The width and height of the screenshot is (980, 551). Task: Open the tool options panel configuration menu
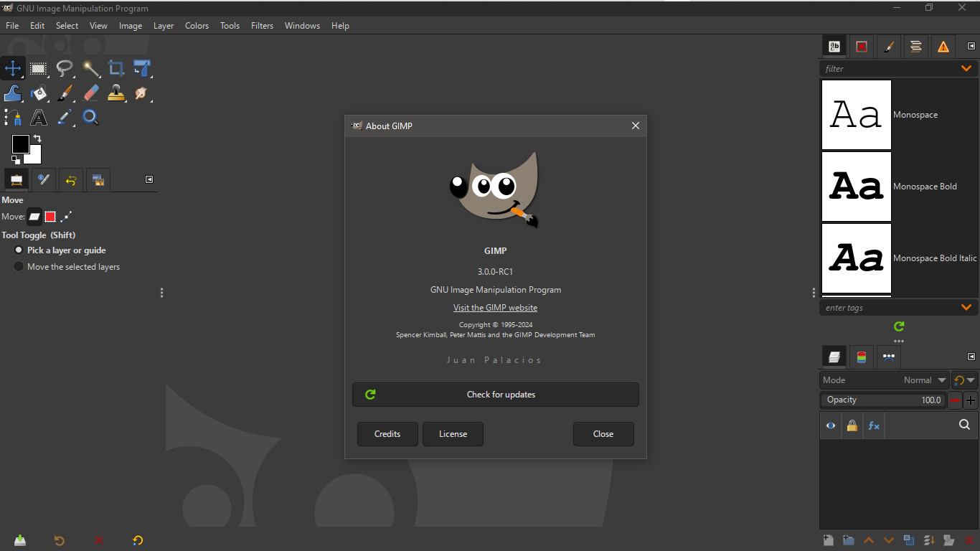coord(149,179)
